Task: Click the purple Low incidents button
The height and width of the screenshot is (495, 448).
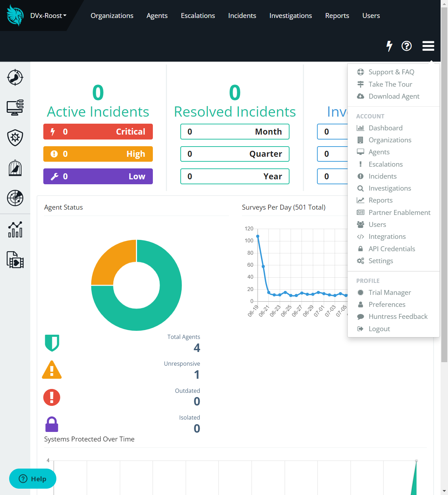Action: point(98,176)
